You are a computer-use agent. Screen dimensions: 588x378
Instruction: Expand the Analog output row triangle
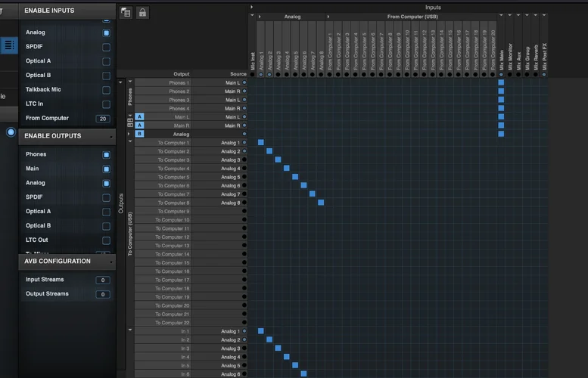pyautogui.click(x=129, y=134)
